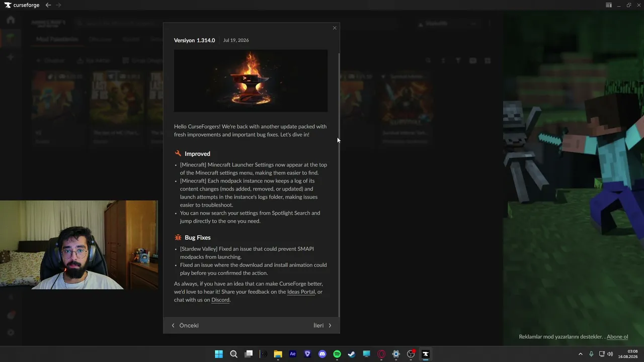644x362 pixels.
Task: Click the Versiyon 1.314.0 heading
Action: [194, 40]
